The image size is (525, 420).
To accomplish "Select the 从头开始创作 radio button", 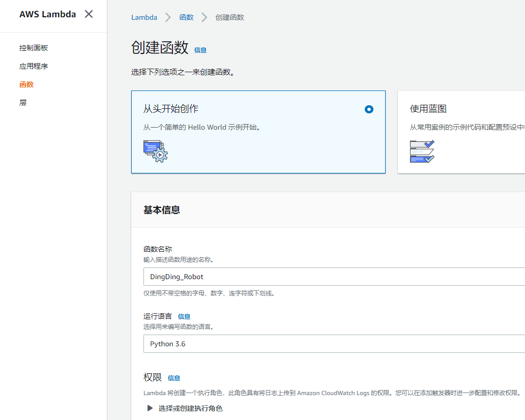I will pos(369,109).
